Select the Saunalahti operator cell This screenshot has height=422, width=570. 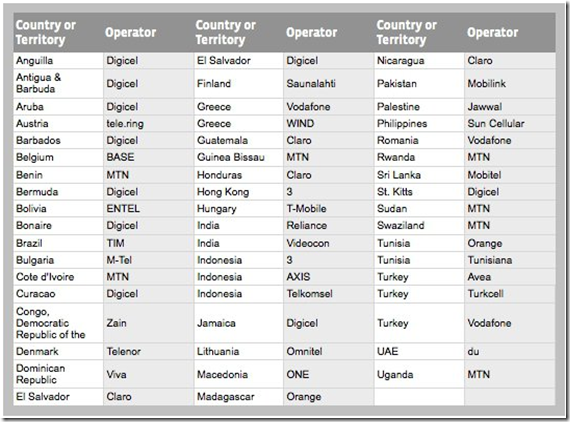329,84
